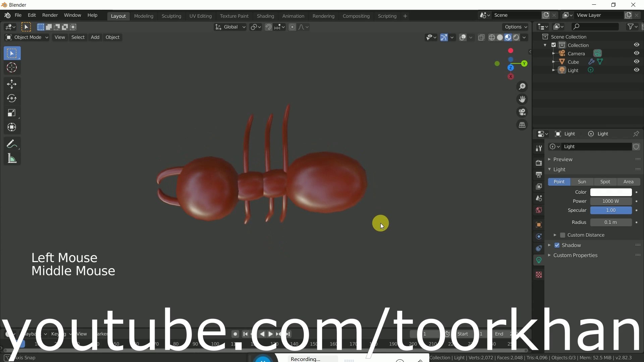Click the Select Box tool
The height and width of the screenshot is (362, 644).
[12, 53]
